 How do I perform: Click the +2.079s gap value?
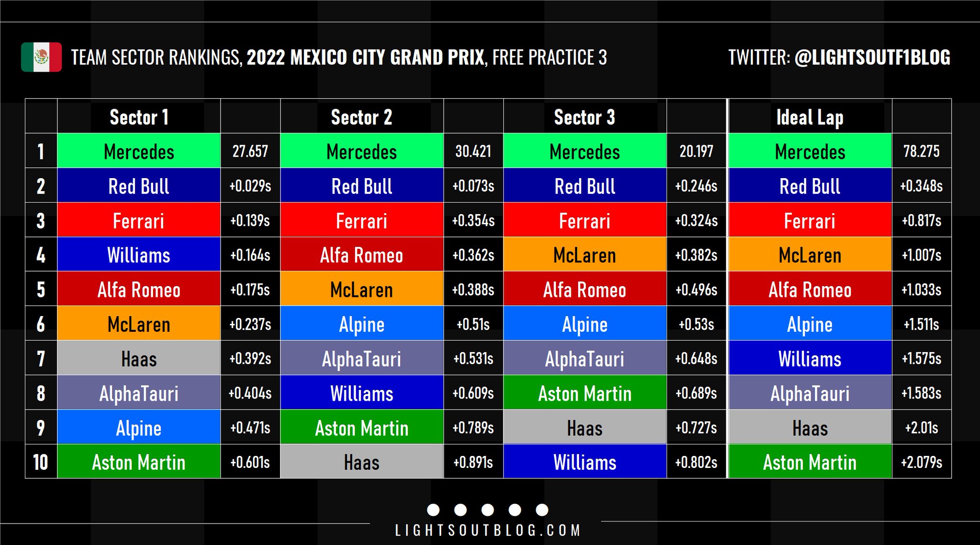(x=921, y=462)
